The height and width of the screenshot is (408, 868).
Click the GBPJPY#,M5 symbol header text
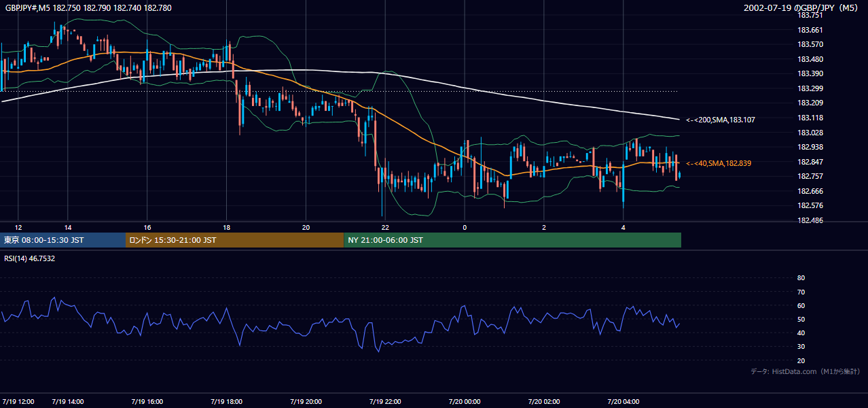(88, 8)
